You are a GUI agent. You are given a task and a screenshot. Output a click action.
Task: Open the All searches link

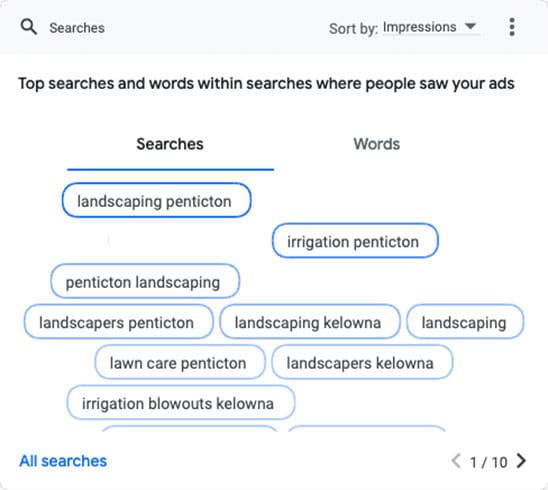[x=63, y=461]
